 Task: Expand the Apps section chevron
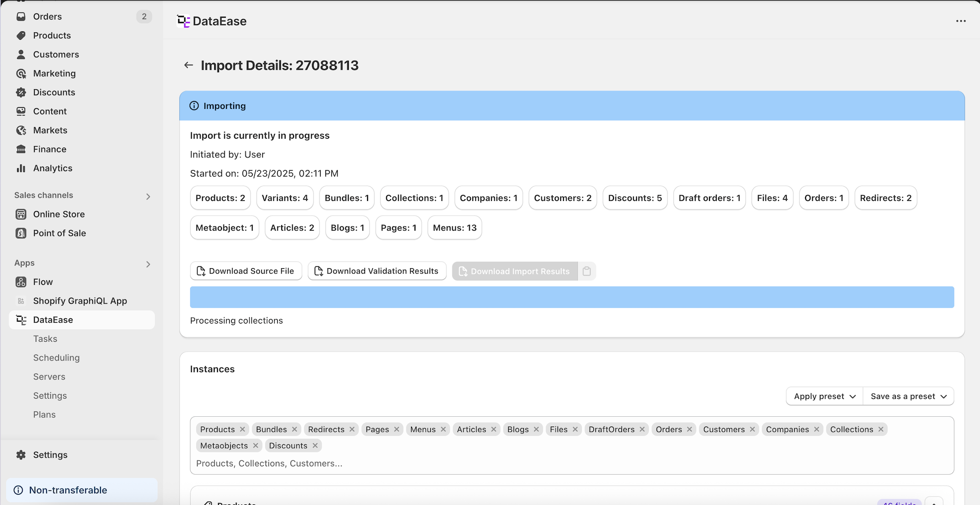tap(148, 264)
